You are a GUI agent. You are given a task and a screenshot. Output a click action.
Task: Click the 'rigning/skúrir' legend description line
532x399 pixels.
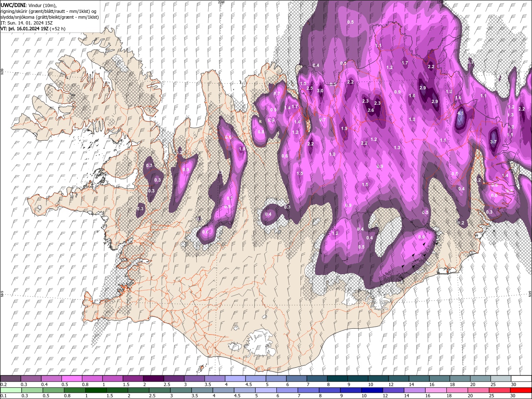(x=49, y=11)
